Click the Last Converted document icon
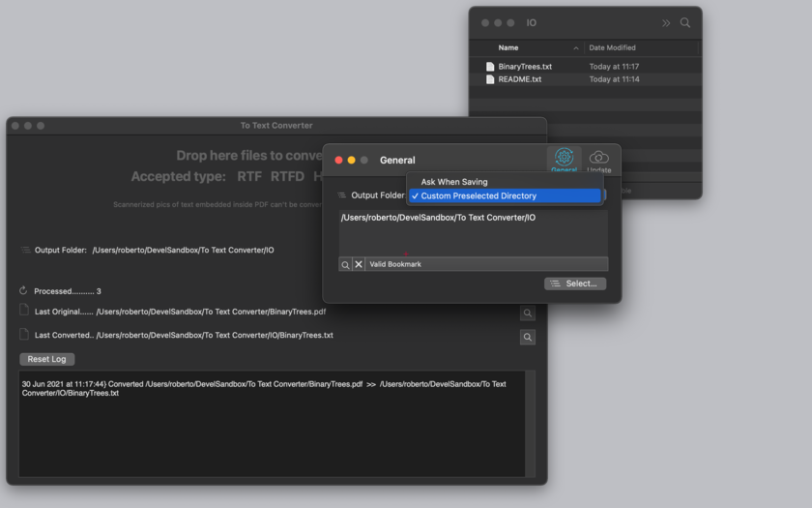Screen dimensions: 812x508 [24, 334]
